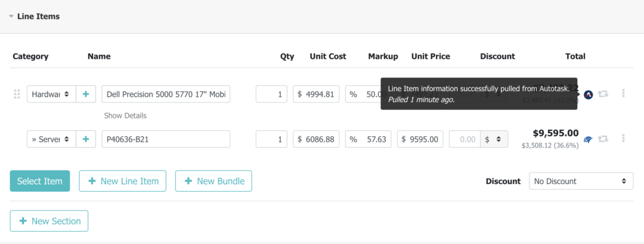Image resolution: width=644 pixels, height=244 pixels.
Task: Click the Category column header
Action: coord(30,56)
